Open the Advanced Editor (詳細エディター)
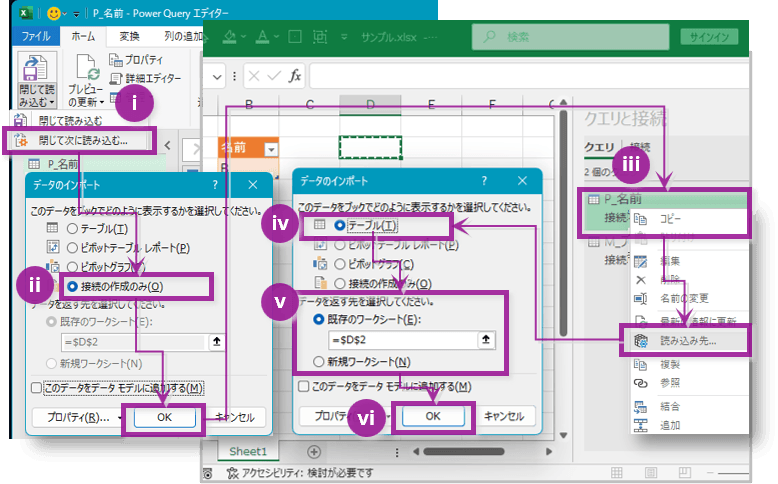The image size is (778, 484). click(x=152, y=77)
